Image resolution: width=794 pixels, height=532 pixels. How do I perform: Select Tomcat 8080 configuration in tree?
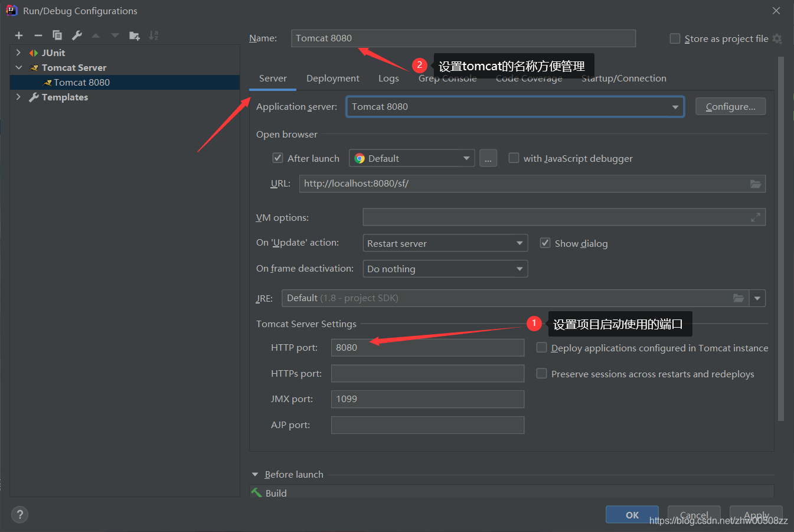pos(125,83)
